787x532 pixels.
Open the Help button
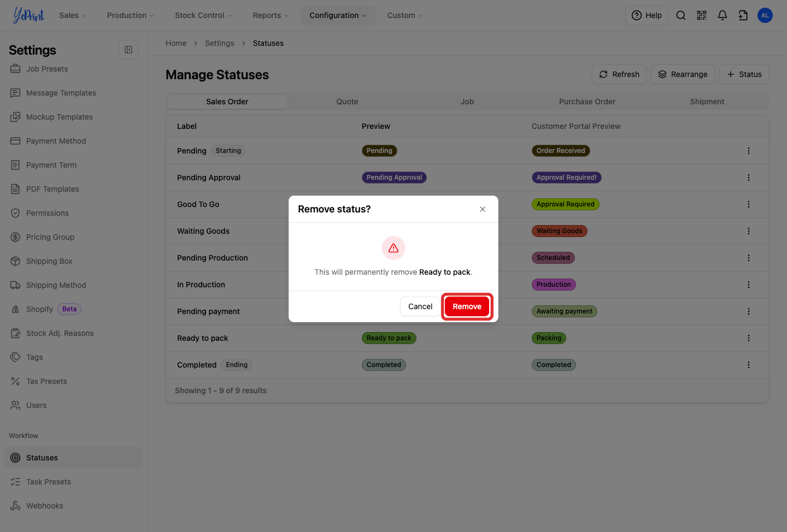(x=647, y=15)
